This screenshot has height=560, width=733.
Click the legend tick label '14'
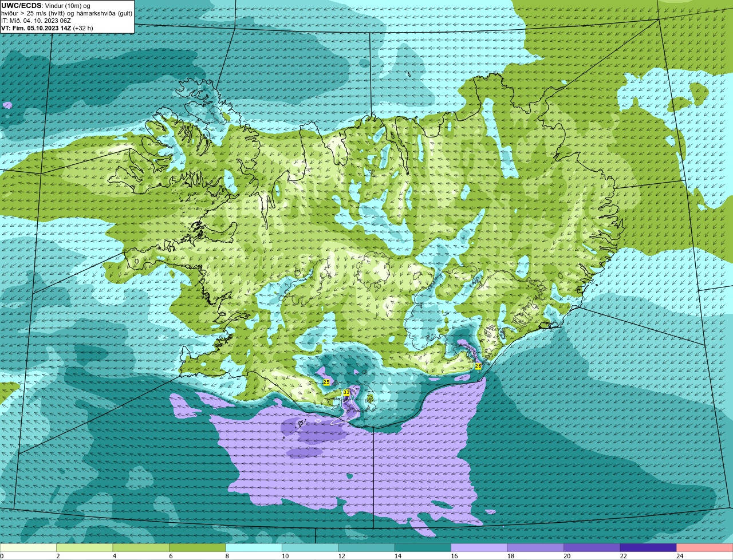[398, 556]
